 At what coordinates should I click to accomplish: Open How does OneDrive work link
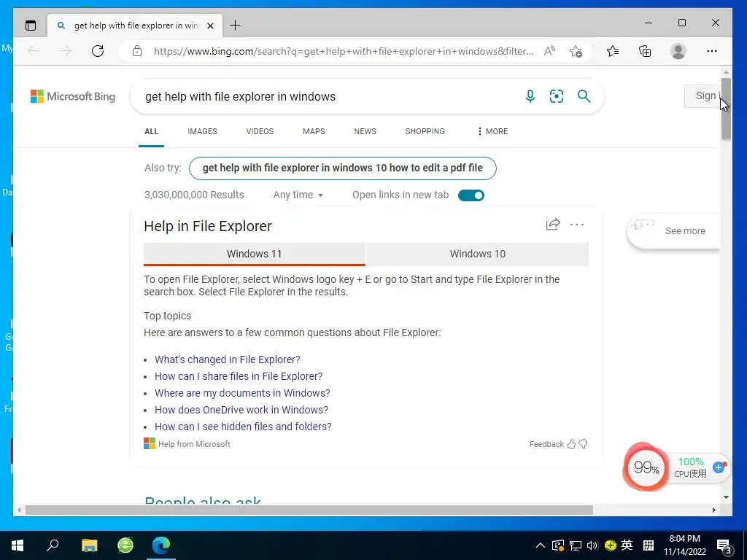coord(241,410)
